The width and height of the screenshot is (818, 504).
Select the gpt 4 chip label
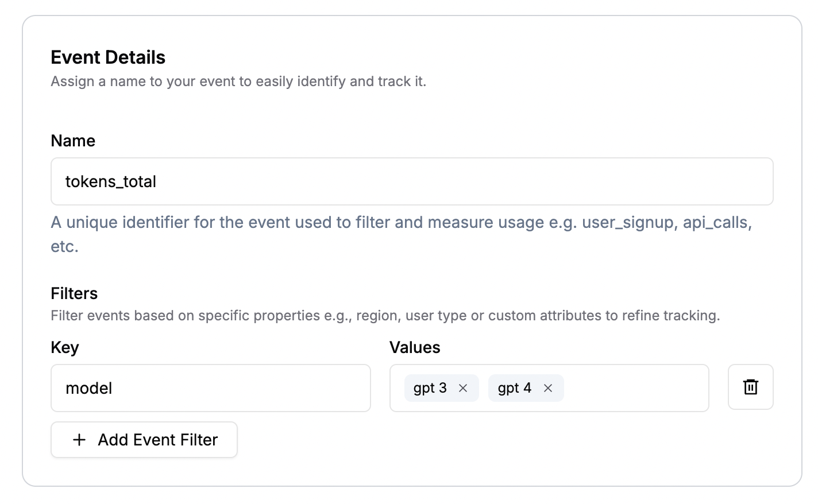point(515,388)
